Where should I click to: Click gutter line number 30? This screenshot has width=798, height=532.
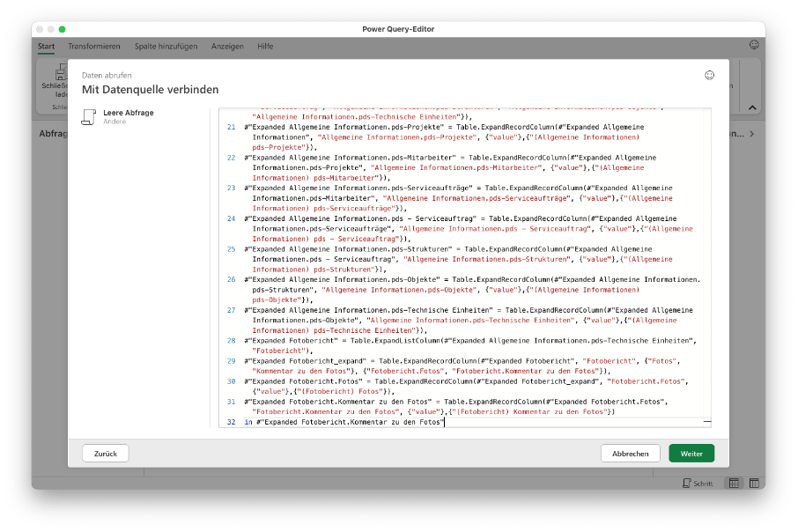tap(231, 381)
